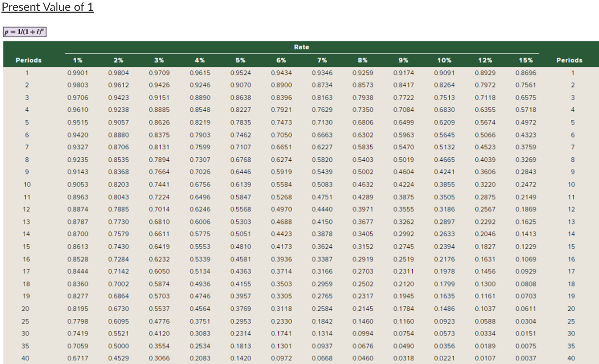The width and height of the screenshot is (599, 364).
Task: Click cell 0.1813 in the 5% column
Action: (240, 346)
